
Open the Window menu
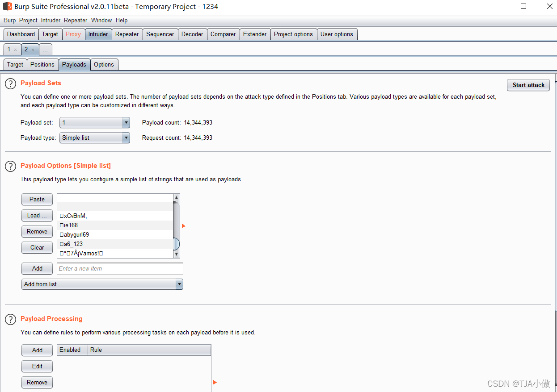[101, 20]
